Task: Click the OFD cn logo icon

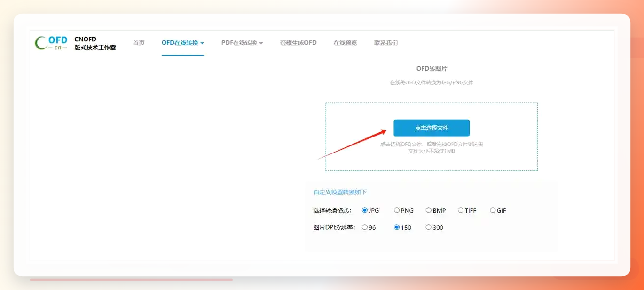Action: click(x=51, y=43)
